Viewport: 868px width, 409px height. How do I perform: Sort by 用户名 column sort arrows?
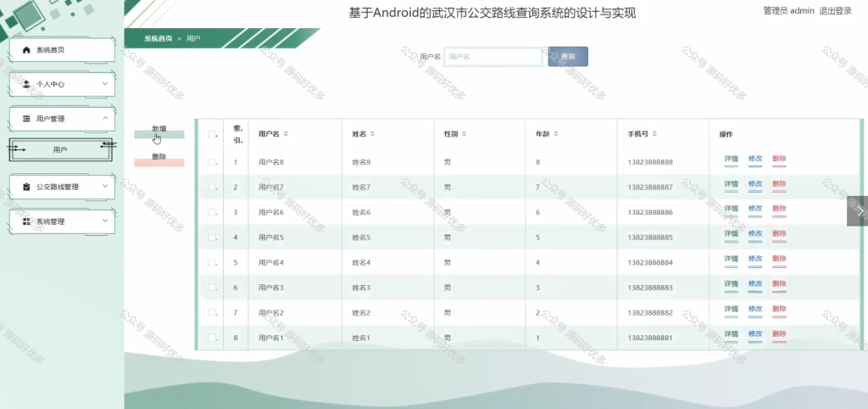286,134
